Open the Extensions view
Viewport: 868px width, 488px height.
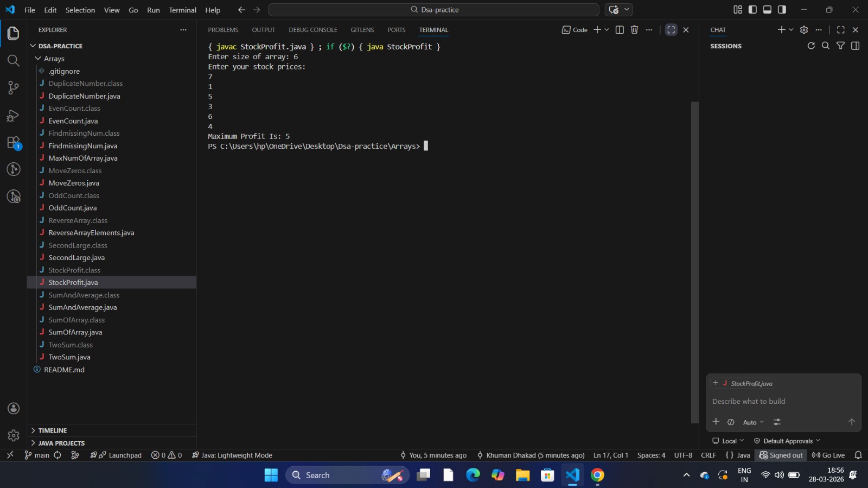pyautogui.click(x=14, y=143)
